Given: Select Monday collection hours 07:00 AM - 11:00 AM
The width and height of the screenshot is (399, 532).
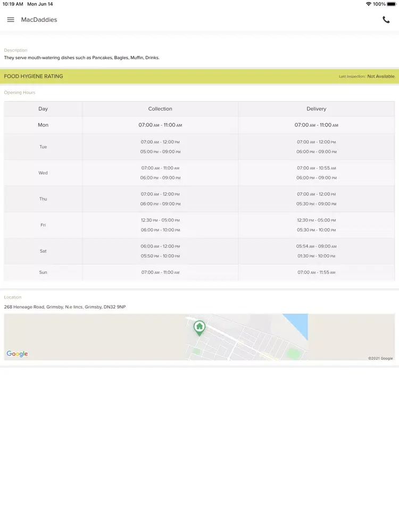Looking at the screenshot, I should tap(160, 125).
